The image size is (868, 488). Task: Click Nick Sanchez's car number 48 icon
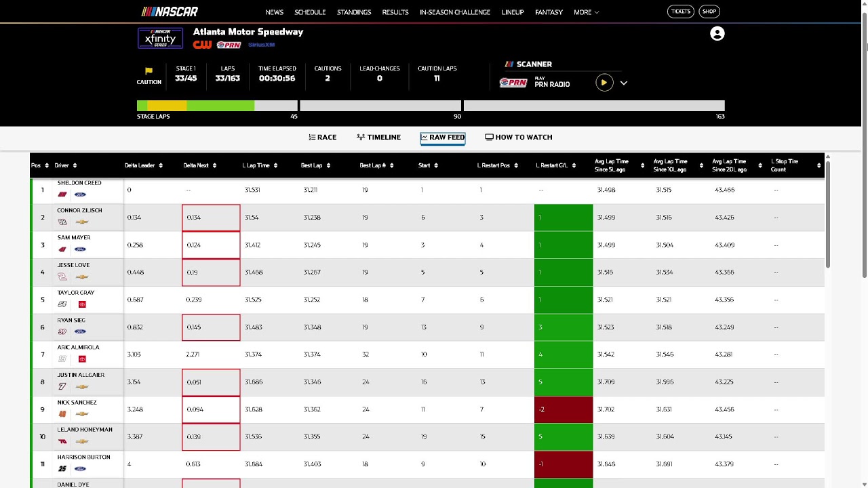pos(62,413)
